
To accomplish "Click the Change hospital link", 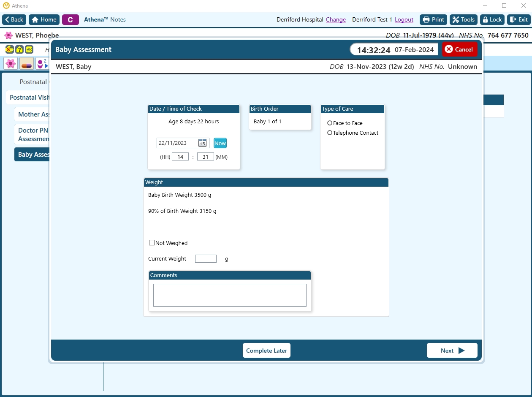I will click(336, 20).
